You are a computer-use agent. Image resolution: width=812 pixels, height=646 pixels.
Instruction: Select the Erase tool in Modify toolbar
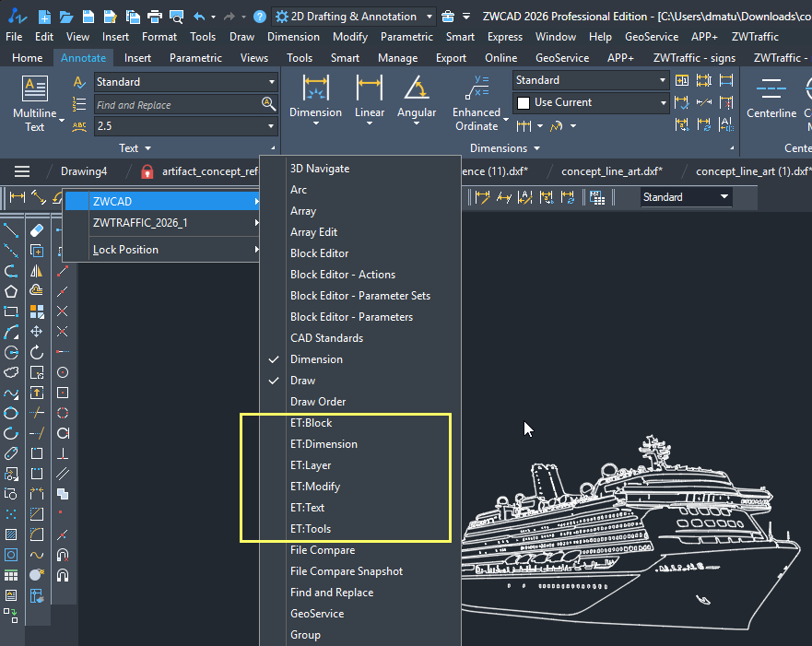click(37, 230)
